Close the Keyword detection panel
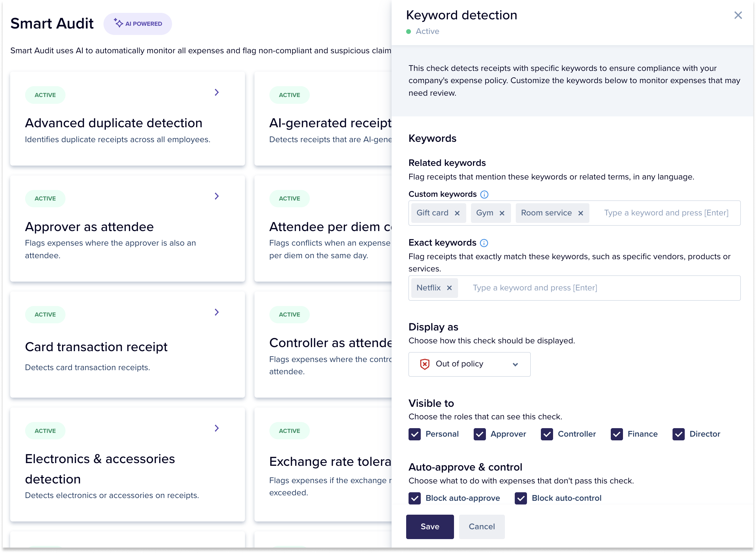The image size is (756, 553). pos(738,15)
